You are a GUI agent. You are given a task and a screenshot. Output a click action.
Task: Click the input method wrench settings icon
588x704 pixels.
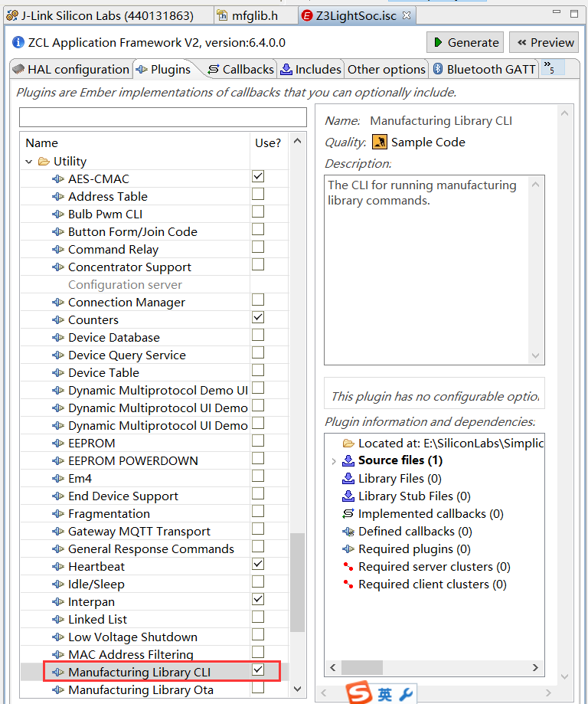pos(405,695)
